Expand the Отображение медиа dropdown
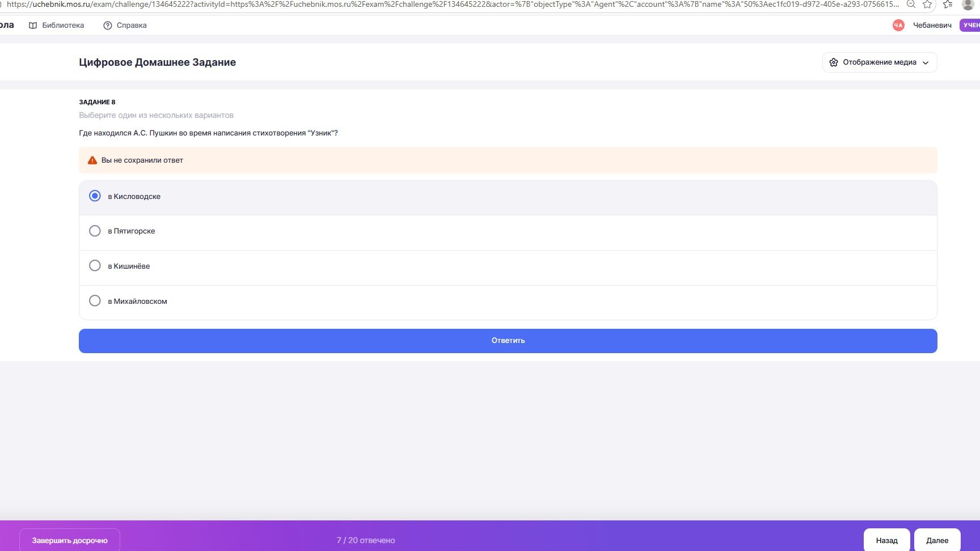Screen dimensions: 980x551 880,62
